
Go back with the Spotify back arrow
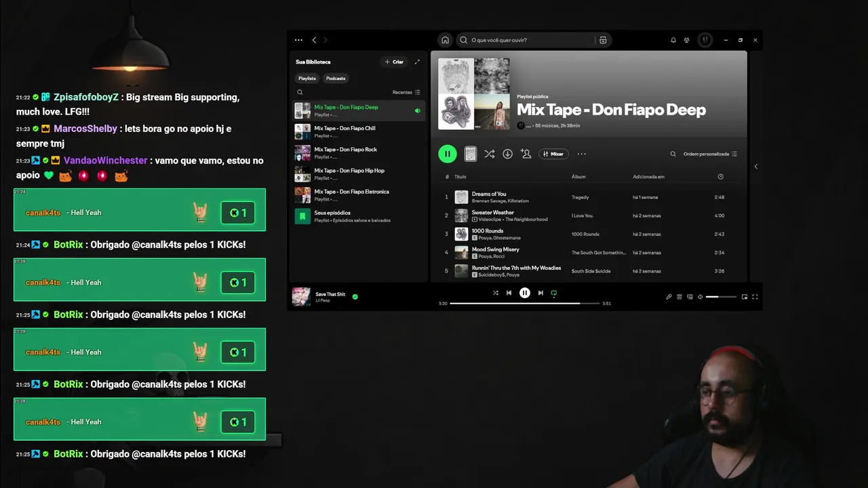(x=314, y=40)
